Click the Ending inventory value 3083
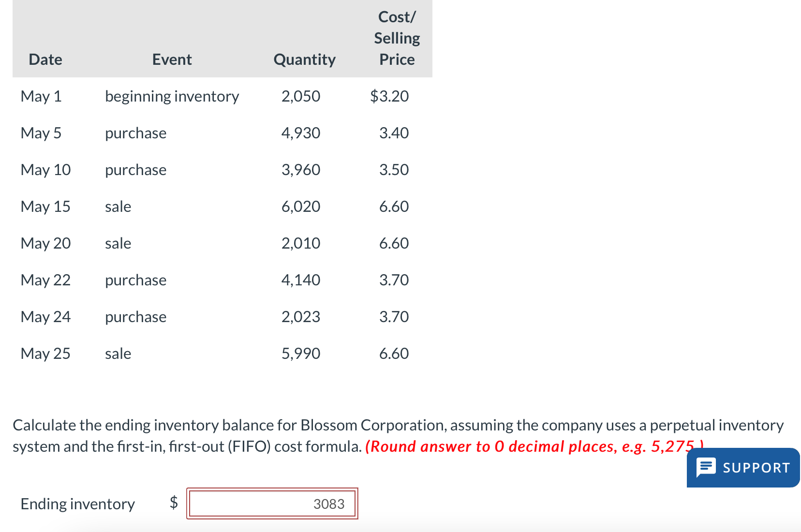 (329, 503)
